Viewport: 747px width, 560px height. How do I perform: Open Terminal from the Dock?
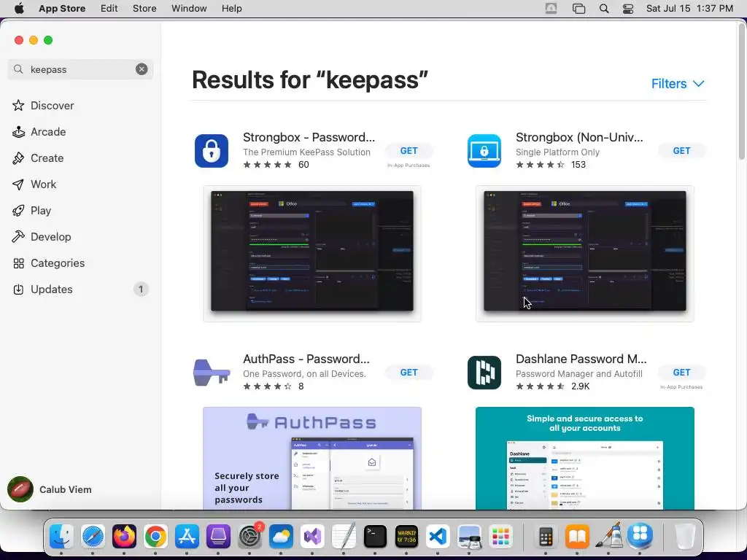[x=375, y=537]
